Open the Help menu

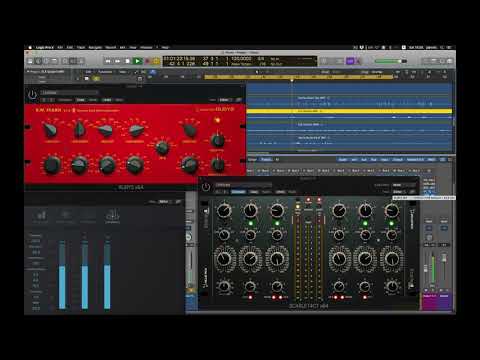click(165, 47)
